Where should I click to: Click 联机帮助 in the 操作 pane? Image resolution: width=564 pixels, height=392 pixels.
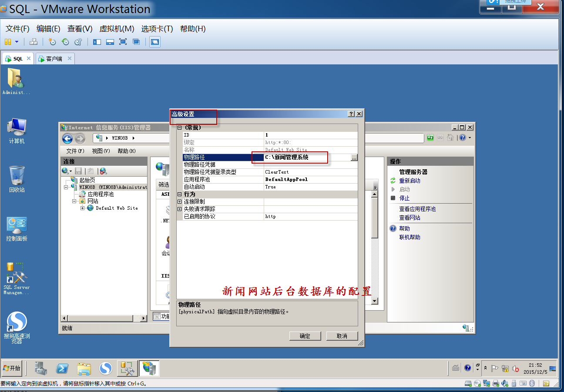(x=410, y=237)
